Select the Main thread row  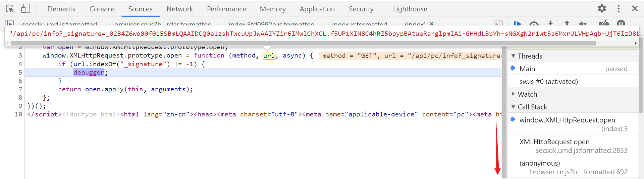point(573,69)
